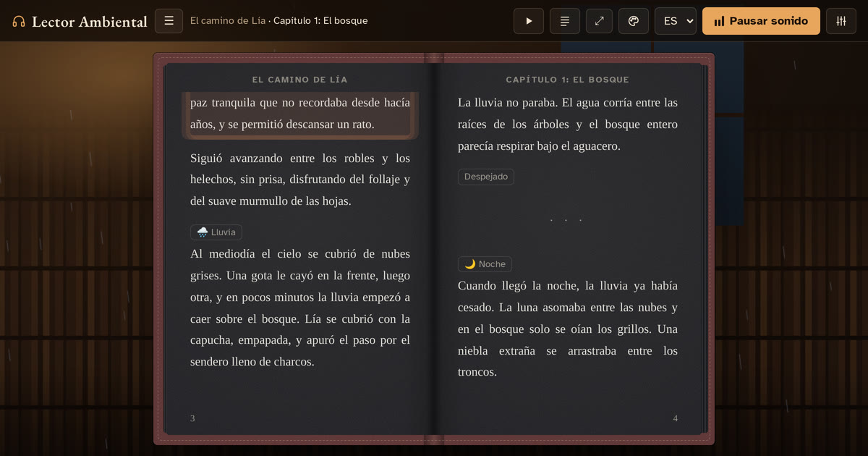Click the play reading button

pyautogui.click(x=529, y=21)
